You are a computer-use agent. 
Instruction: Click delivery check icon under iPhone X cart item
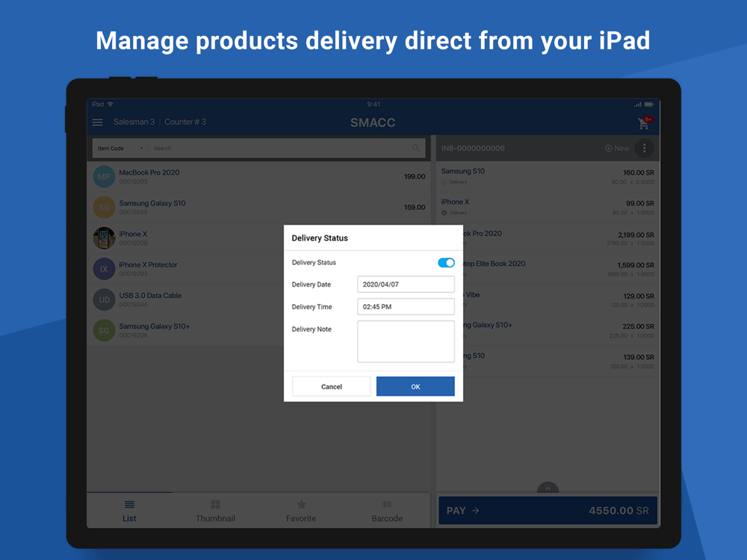click(444, 213)
